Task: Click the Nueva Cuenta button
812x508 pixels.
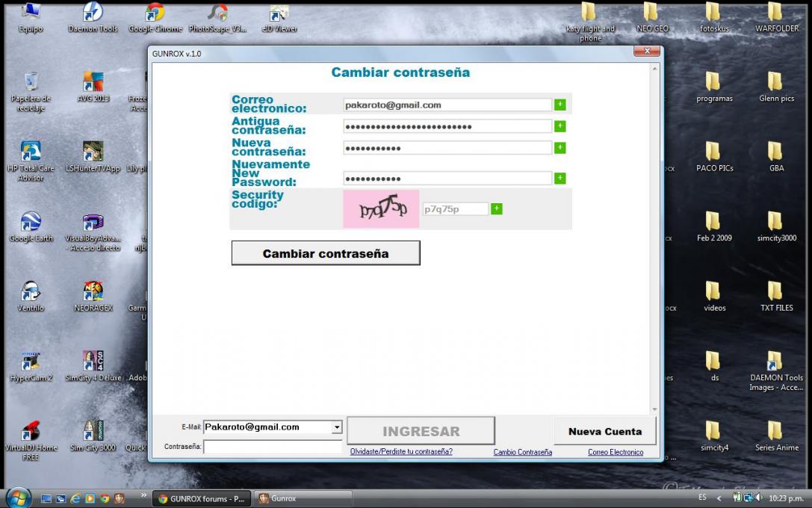Action: pos(604,431)
